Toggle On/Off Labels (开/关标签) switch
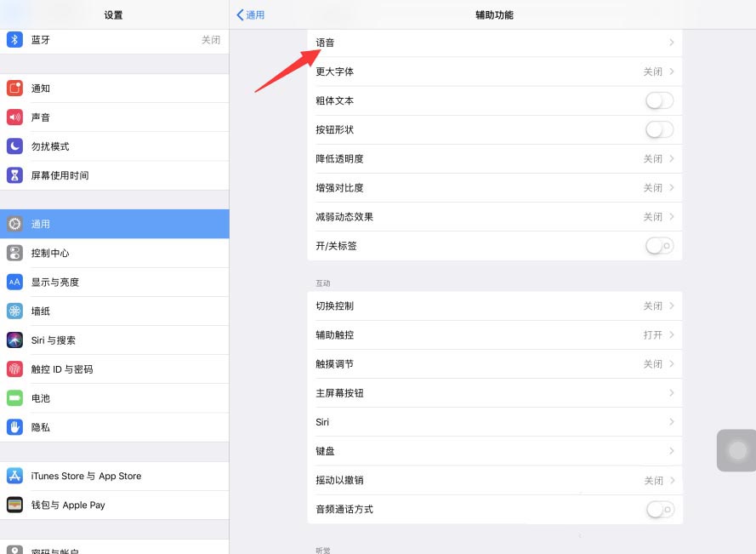This screenshot has height=554, width=756. pos(659,246)
